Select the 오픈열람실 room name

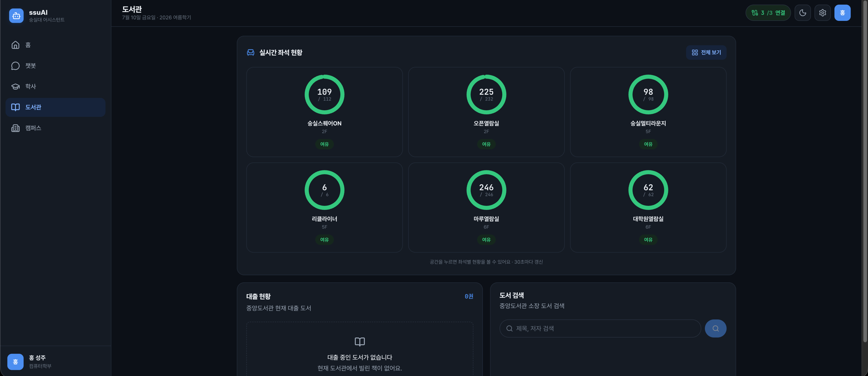pos(486,124)
